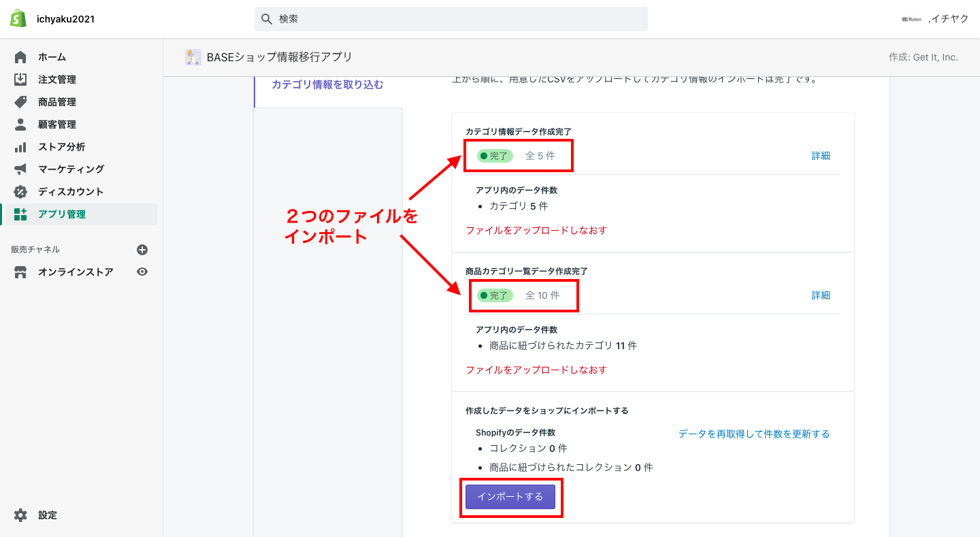980x537 pixels.
Task: Click ファイルをアップロードしなおす under 商品に紐づけられたカテゴリ
Action: 536,370
